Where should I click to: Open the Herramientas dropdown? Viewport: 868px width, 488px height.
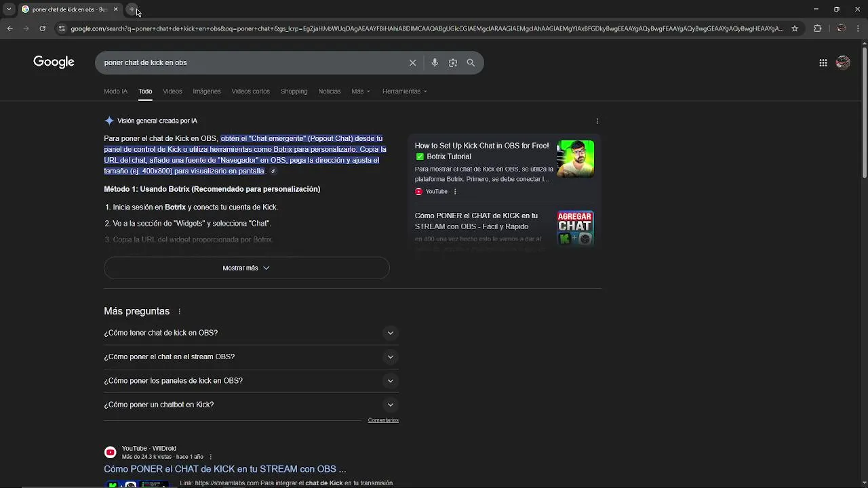pos(405,91)
